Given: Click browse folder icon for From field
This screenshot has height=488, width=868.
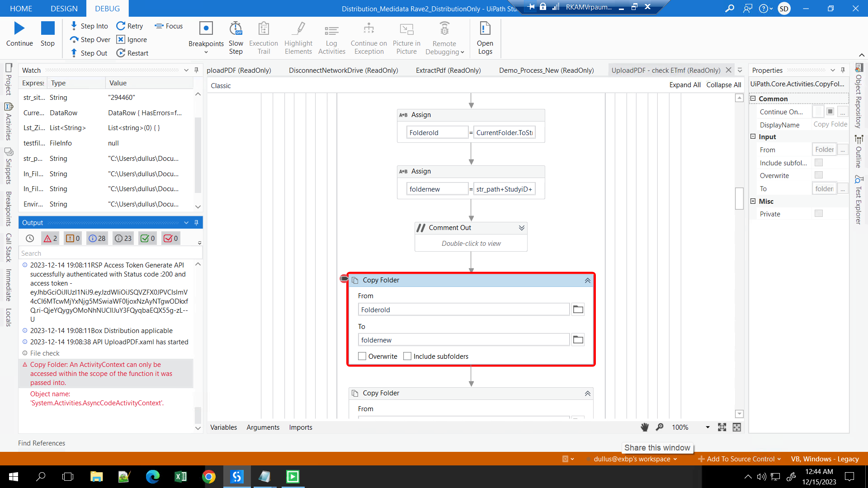Looking at the screenshot, I should tap(578, 310).
